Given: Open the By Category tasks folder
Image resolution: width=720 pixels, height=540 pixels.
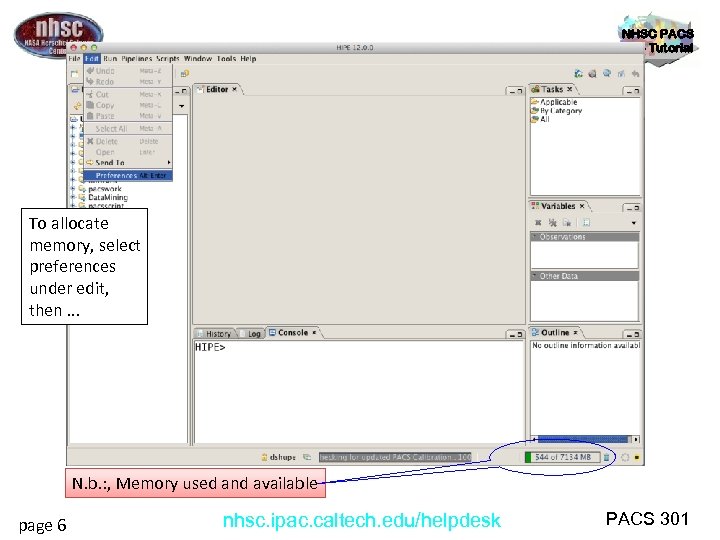Looking at the screenshot, I should (557, 111).
